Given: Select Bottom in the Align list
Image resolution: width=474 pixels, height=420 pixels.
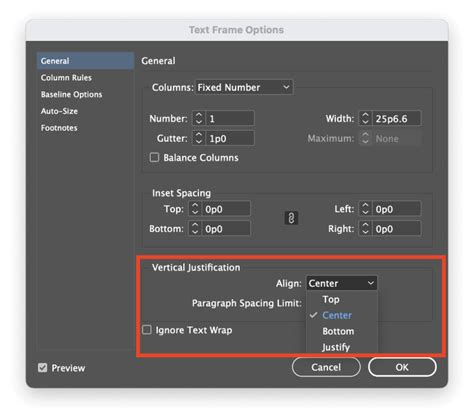Looking at the screenshot, I should click(x=338, y=331).
